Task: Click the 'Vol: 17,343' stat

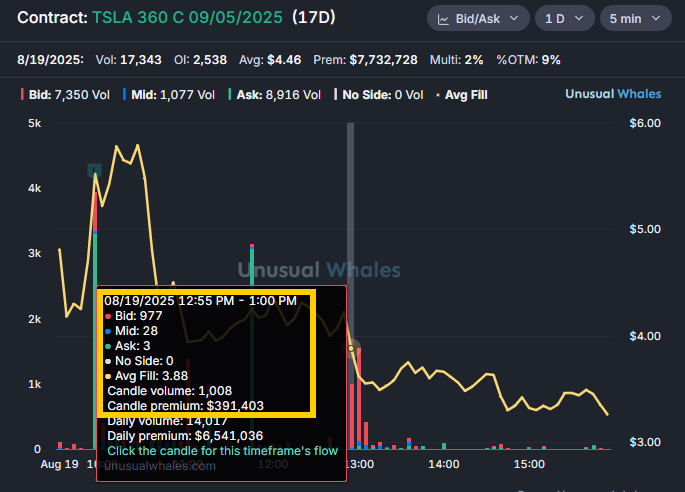Action: (128, 60)
